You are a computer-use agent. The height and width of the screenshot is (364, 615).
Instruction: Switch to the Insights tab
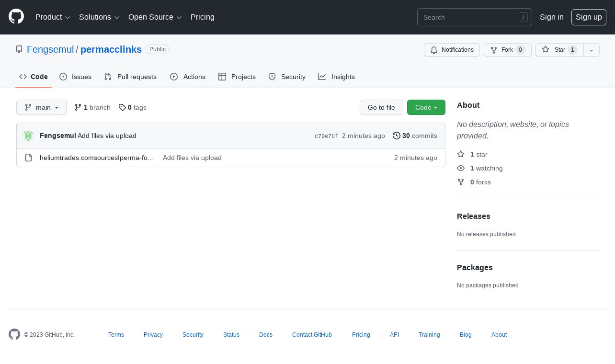coord(337,77)
